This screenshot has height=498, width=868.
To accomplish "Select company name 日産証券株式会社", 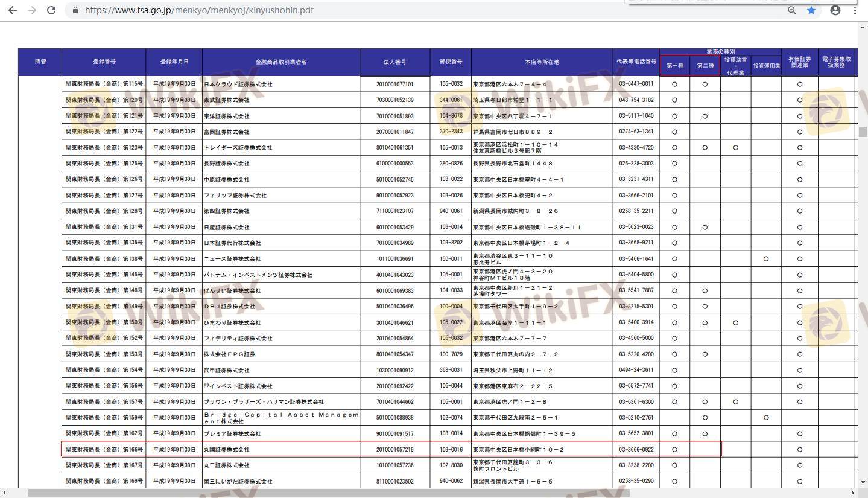I will [x=227, y=228].
